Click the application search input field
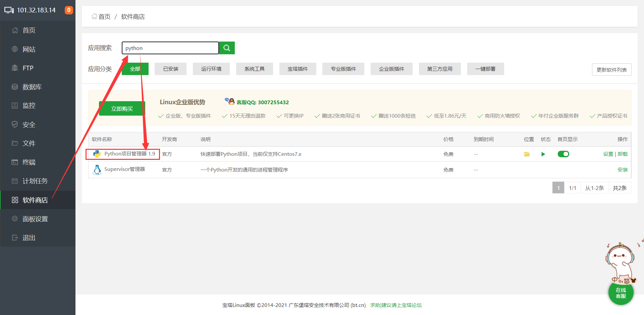644x315 pixels. pos(170,48)
